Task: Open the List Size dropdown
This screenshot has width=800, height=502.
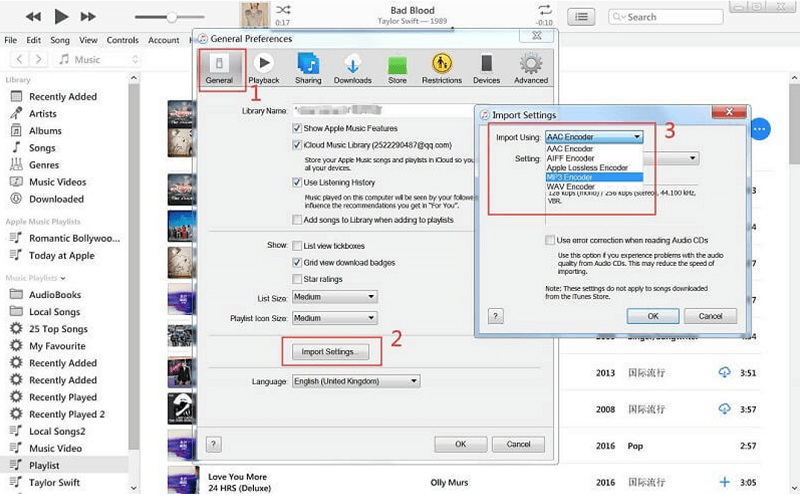Action: [x=335, y=297]
